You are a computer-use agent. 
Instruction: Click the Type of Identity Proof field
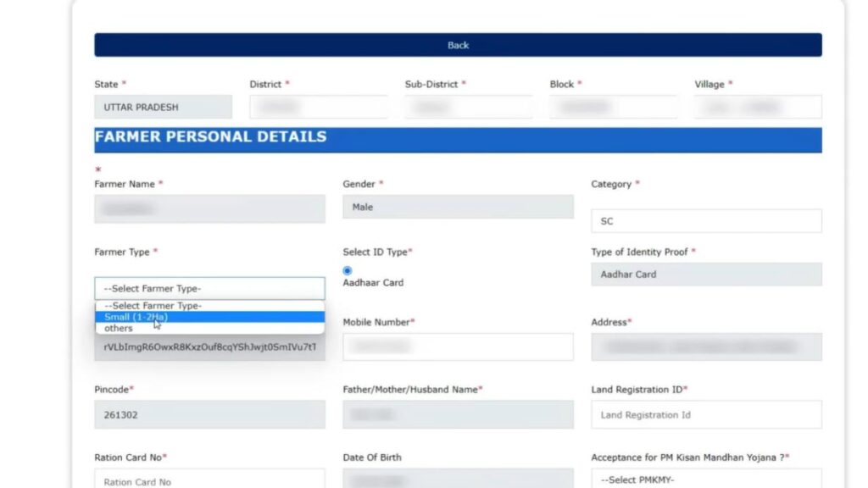[705, 274]
